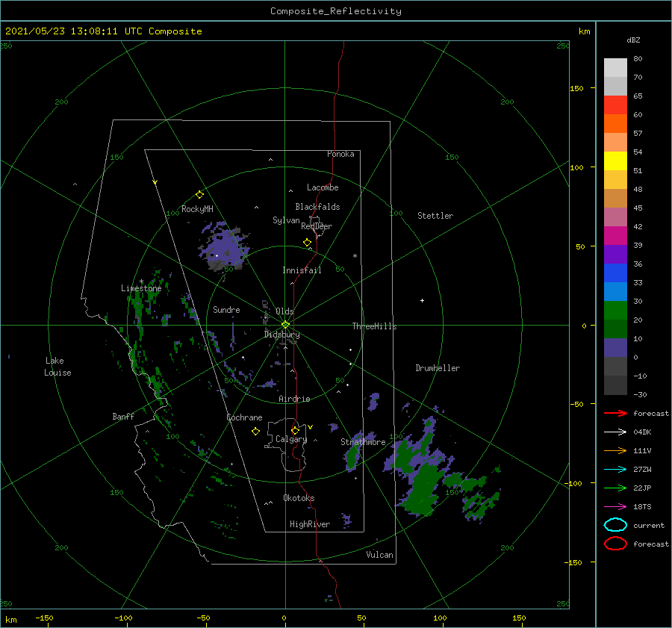Click the Lacombe label on map
This screenshot has width=672, height=628.
point(323,187)
